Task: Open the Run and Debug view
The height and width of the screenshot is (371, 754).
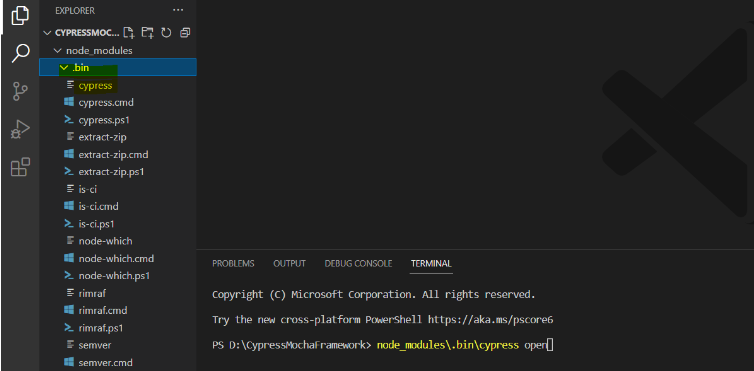Action: (x=20, y=129)
